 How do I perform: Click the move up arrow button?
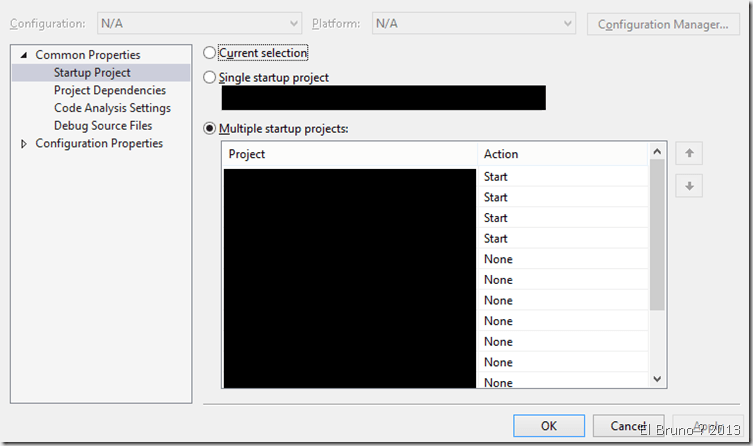point(689,154)
